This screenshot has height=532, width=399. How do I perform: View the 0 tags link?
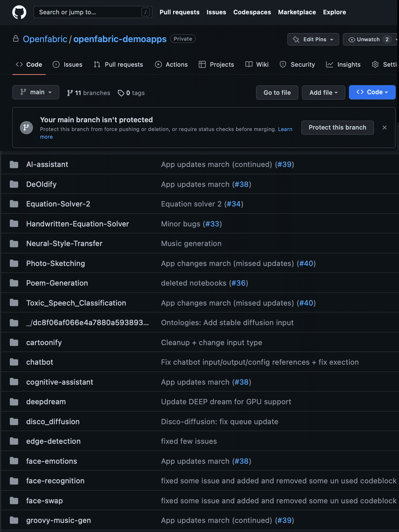(x=131, y=93)
